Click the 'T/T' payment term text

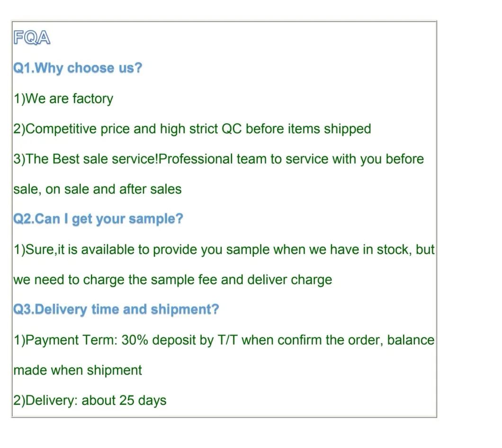[227, 340]
